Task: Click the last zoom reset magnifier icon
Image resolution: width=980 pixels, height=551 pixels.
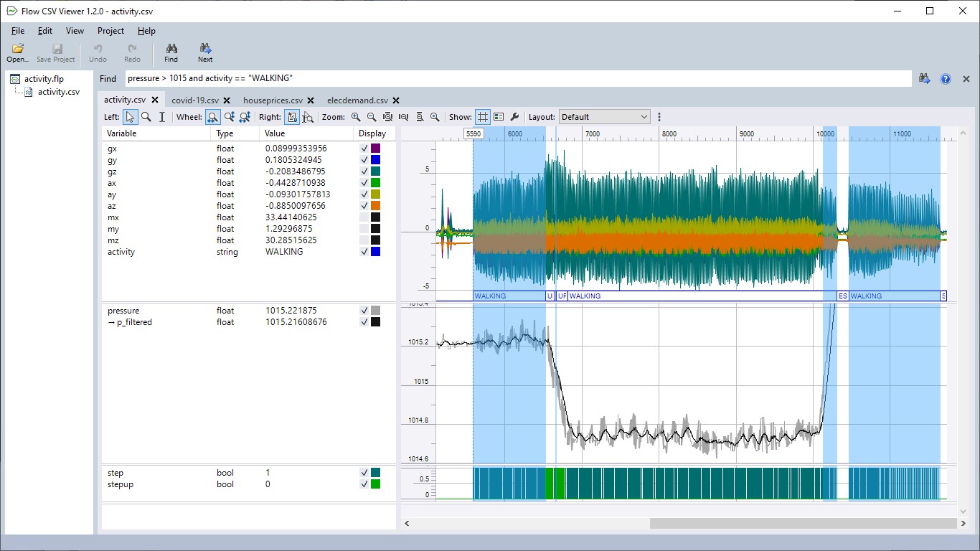Action: point(435,117)
